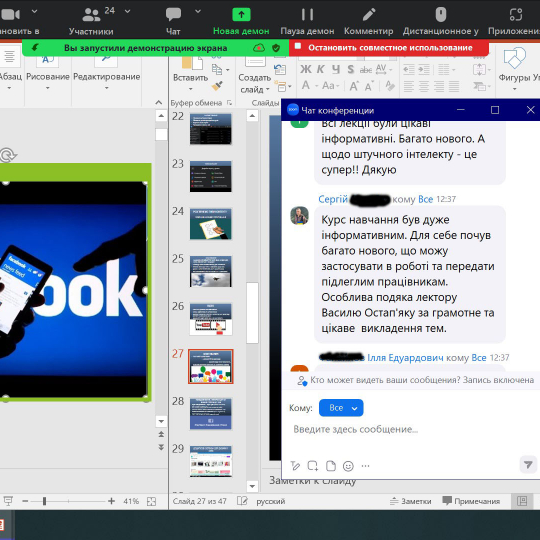Send the chat message

(x=528, y=464)
